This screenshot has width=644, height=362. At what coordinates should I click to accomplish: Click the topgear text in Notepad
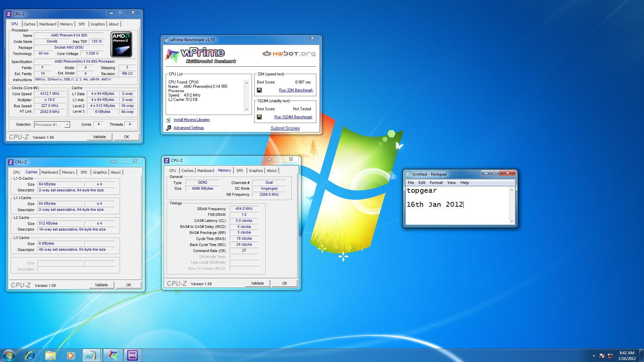422,191
